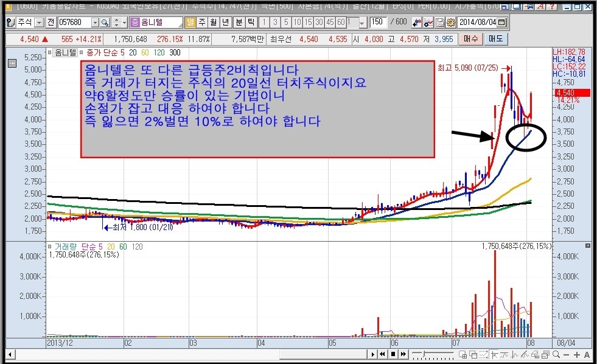Click the green 120 moving average label
597x364 pixels.
[x=159, y=52]
